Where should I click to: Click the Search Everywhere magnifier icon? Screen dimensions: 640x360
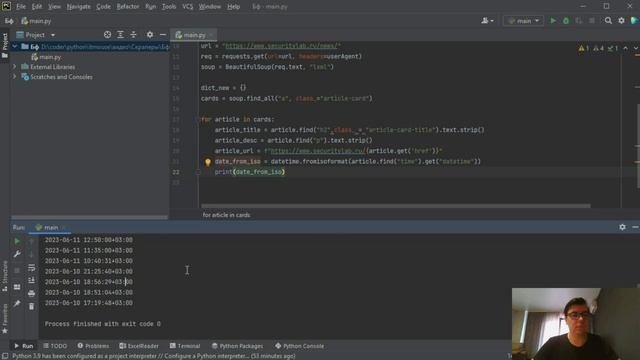tap(608, 20)
